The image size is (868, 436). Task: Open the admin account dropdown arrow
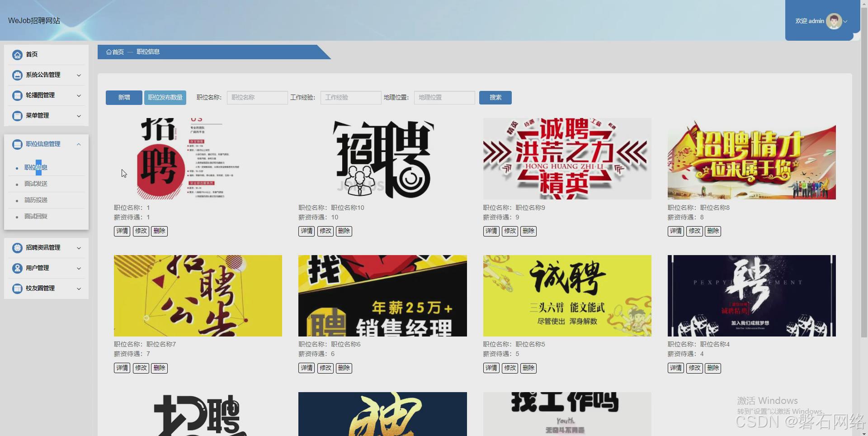point(845,21)
